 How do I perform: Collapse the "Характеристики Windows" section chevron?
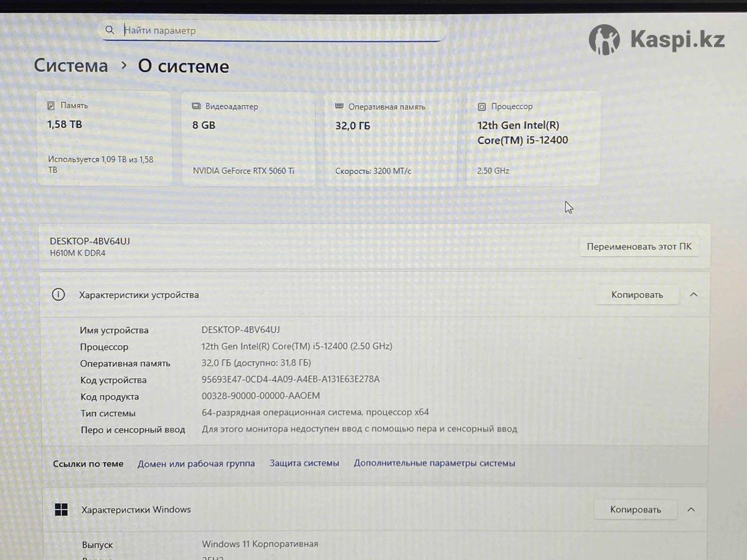pyautogui.click(x=691, y=510)
